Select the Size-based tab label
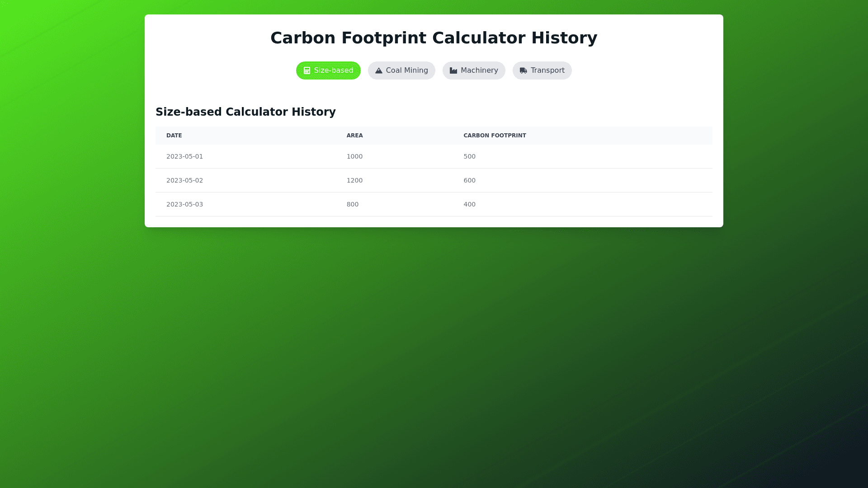Viewport: 868px width, 488px height. 334,70
